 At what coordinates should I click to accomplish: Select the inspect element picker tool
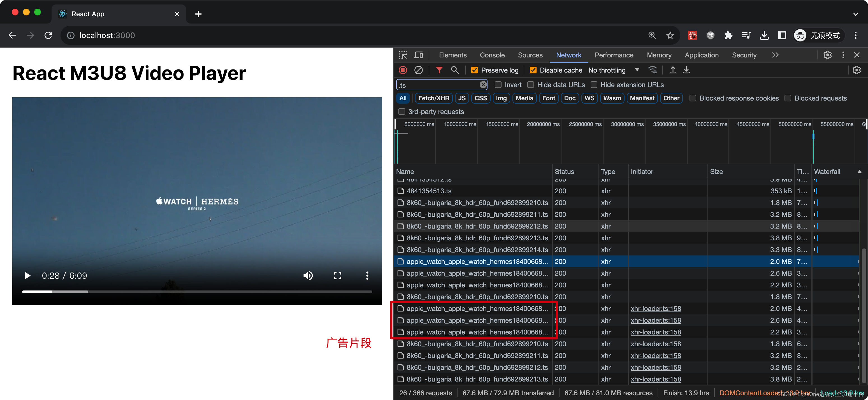click(403, 55)
